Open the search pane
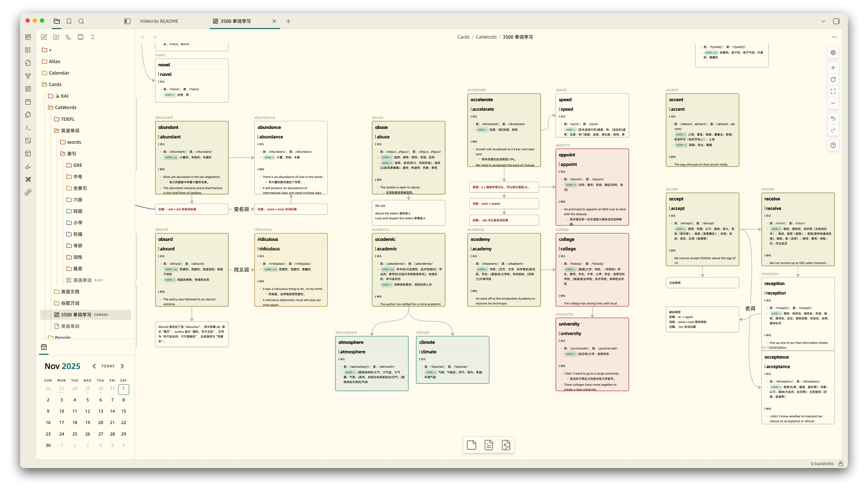The height and width of the screenshot is (495, 868). 81,21
